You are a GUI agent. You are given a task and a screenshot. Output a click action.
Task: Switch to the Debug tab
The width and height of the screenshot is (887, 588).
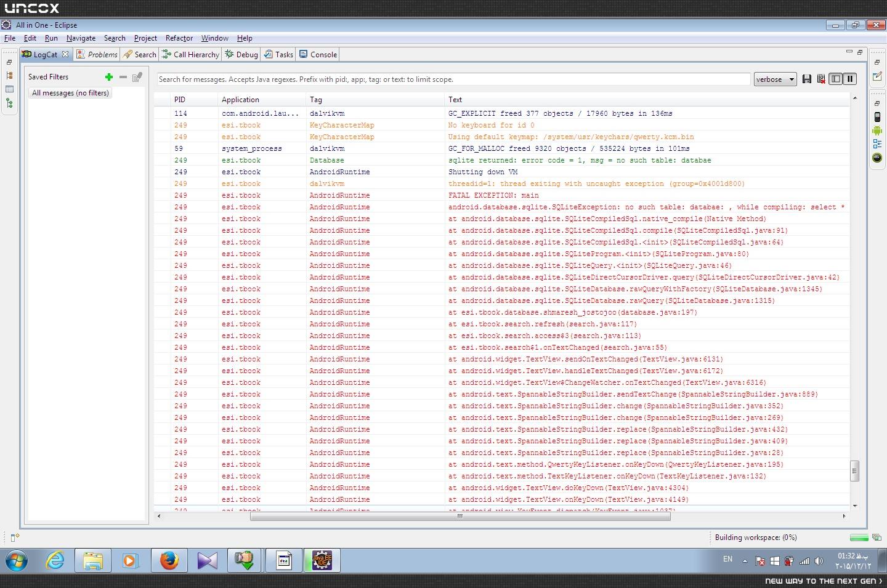click(x=241, y=54)
